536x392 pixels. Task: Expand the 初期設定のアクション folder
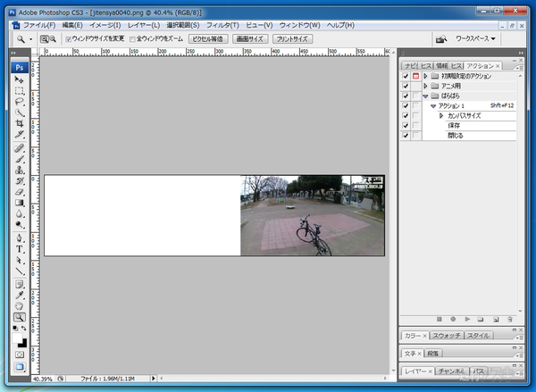pos(425,76)
